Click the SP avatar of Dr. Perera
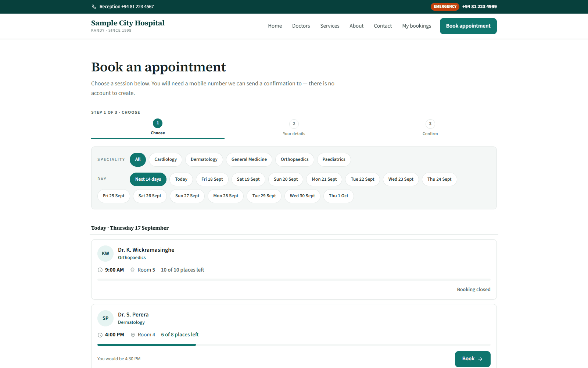Viewport: 588px width, 368px height. pos(105,318)
